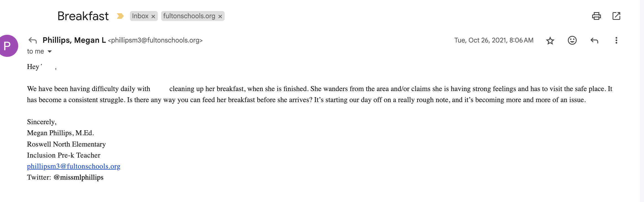The image size is (644, 202).
Task: Star this email message
Action: [x=550, y=41]
